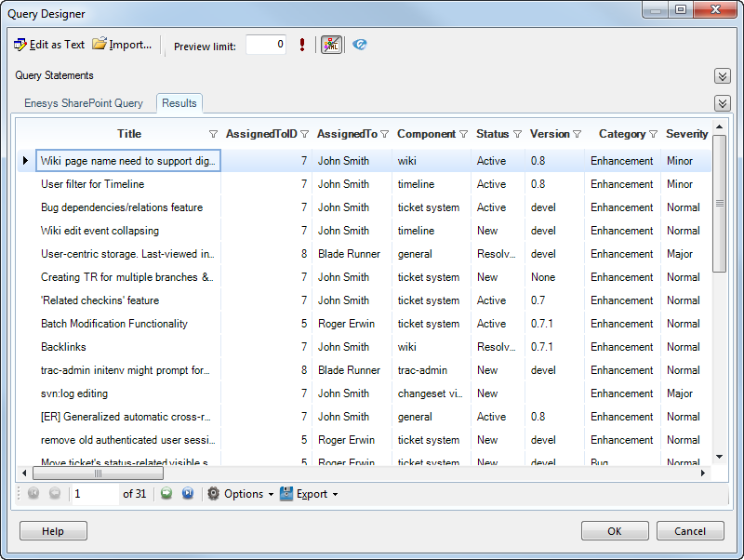Open Status column filter icon
This screenshot has height=560, width=744.
517,134
